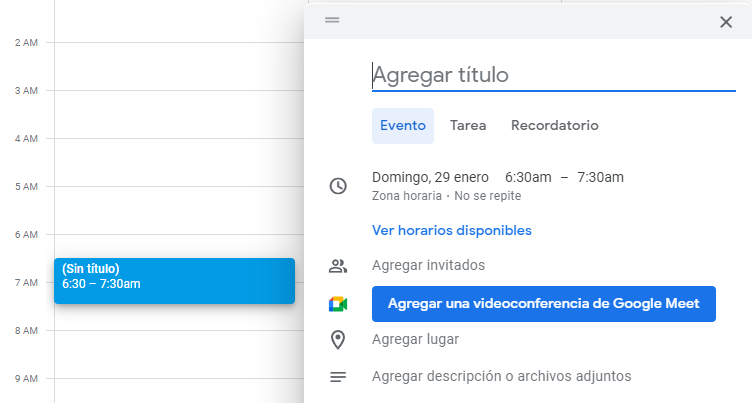
Task: Click the 9 AM hour label
Action: pos(26,379)
